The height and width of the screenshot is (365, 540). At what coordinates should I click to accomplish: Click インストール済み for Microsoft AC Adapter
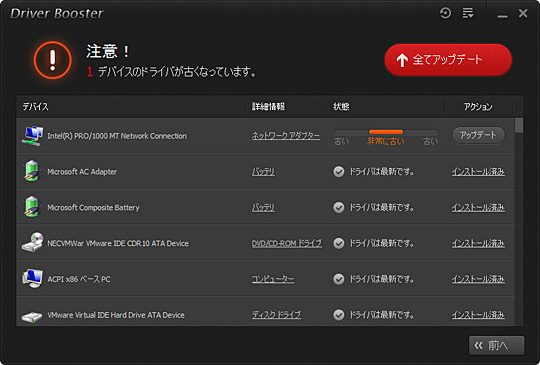coord(478,171)
